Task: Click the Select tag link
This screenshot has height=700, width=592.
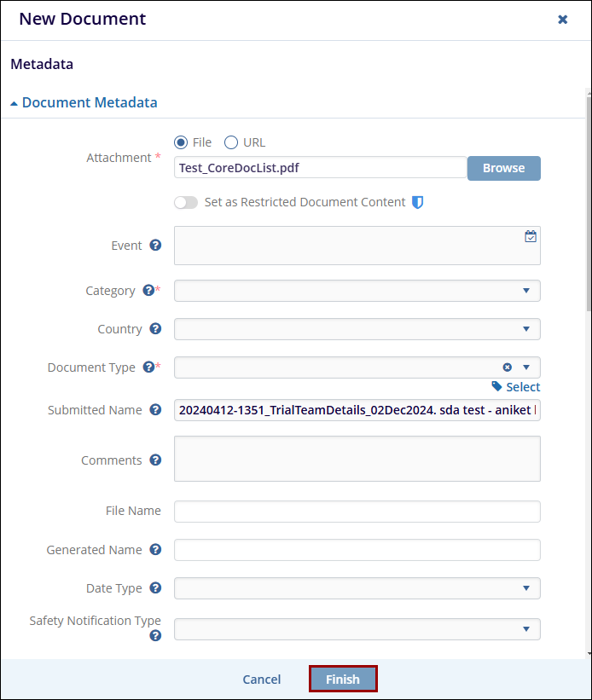Action: [x=516, y=387]
